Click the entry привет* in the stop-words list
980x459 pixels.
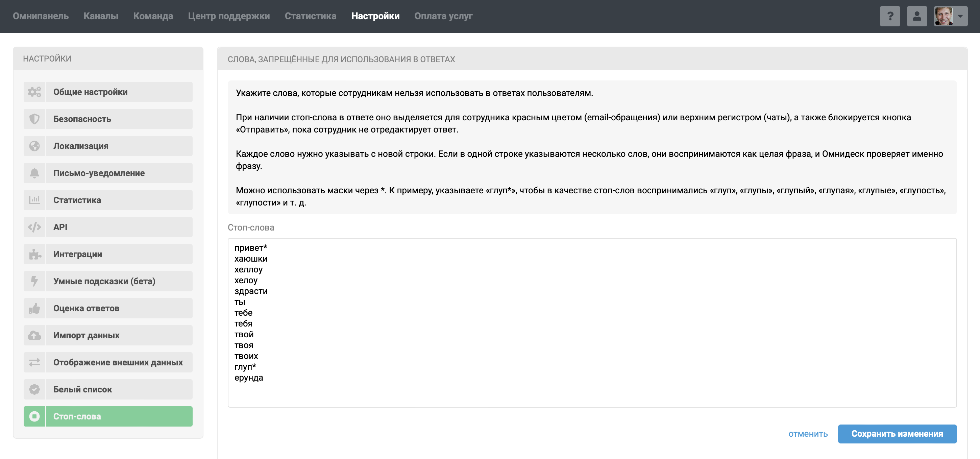click(251, 247)
